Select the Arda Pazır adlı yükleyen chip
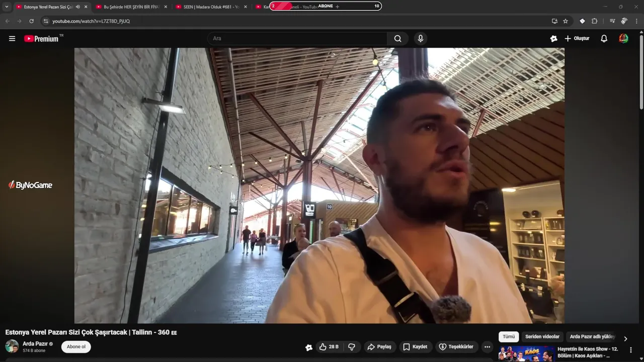The height and width of the screenshot is (362, 644). [x=592, y=337]
